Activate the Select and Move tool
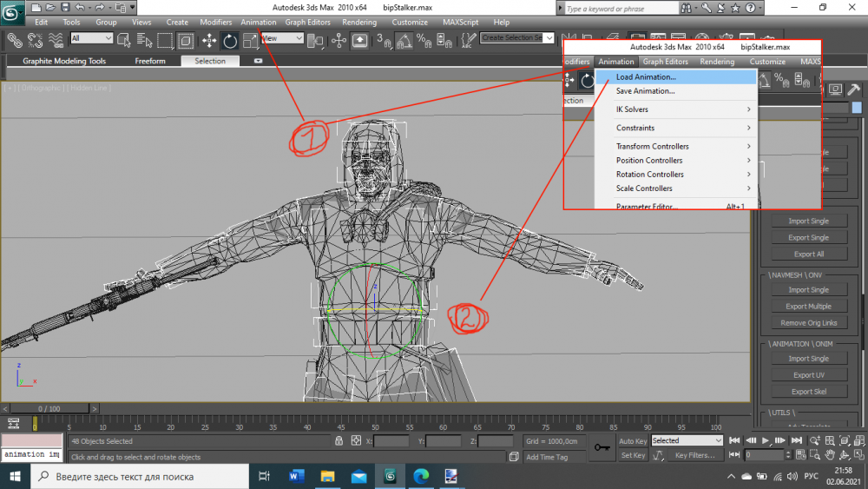The height and width of the screenshot is (489, 868). point(209,40)
